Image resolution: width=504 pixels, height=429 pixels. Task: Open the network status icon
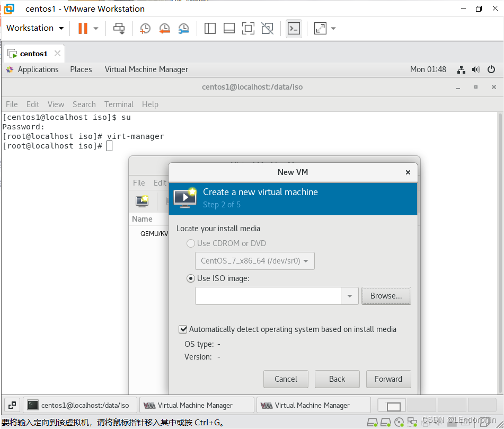click(461, 69)
